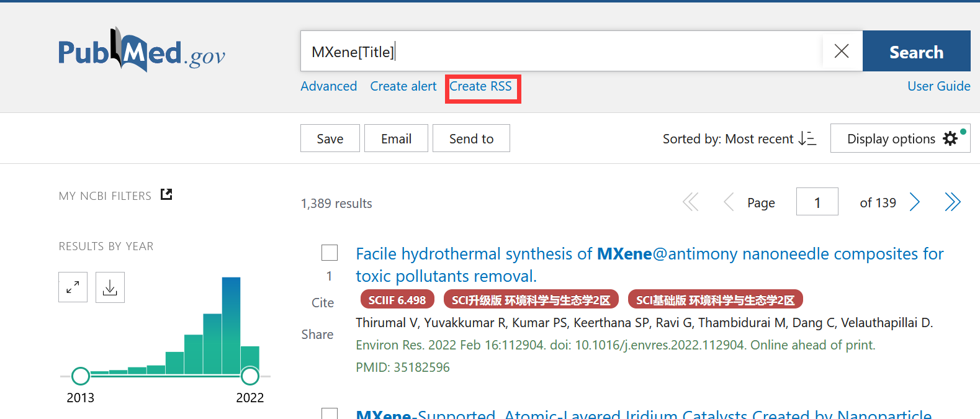This screenshot has width=980, height=419.
Task: Tick the second result's checkbox
Action: point(330,413)
